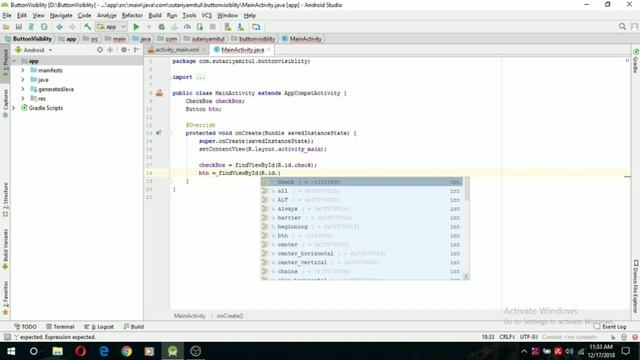Screen dimensions: 640x360
Task: Open the Navigate menu
Action: 61,15
